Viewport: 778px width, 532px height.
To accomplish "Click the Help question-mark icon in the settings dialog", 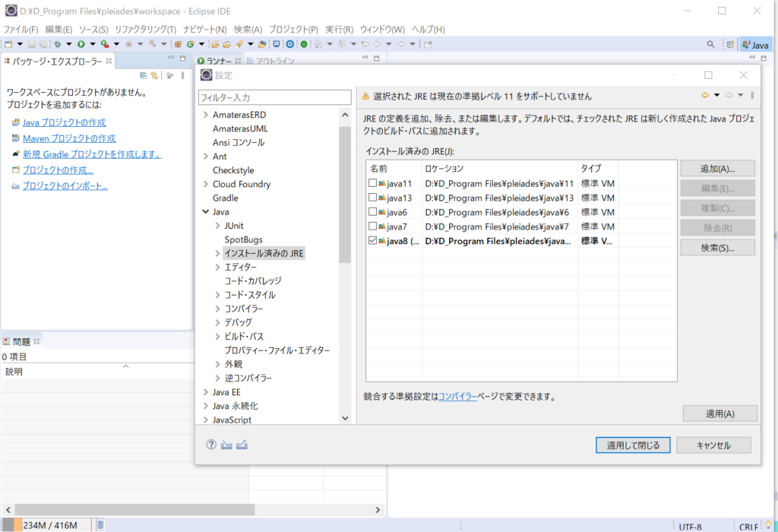I will pos(211,445).
